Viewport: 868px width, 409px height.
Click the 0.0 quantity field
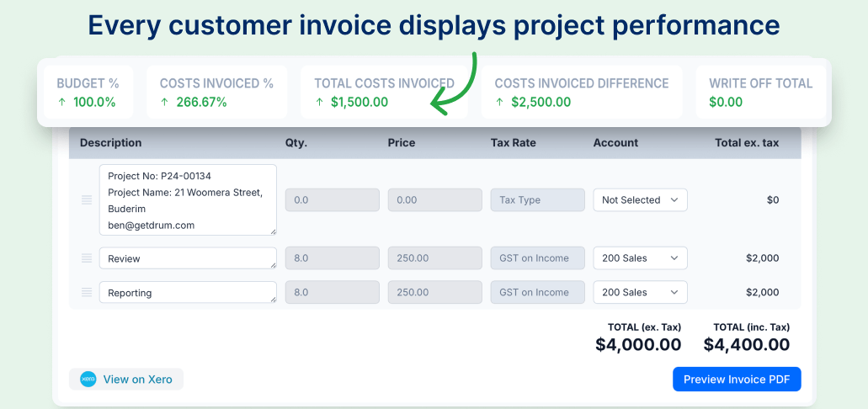(333, 199)
